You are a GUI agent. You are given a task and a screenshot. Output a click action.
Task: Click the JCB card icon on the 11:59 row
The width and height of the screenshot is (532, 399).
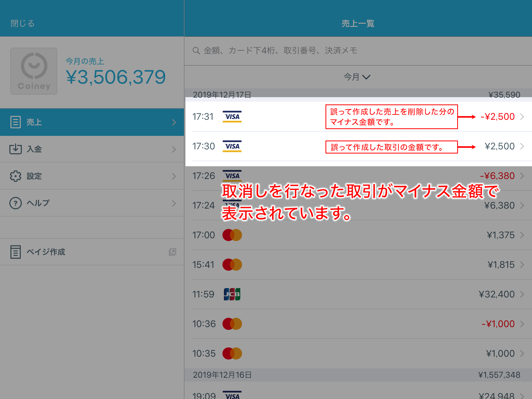click(x=232, y=294)
